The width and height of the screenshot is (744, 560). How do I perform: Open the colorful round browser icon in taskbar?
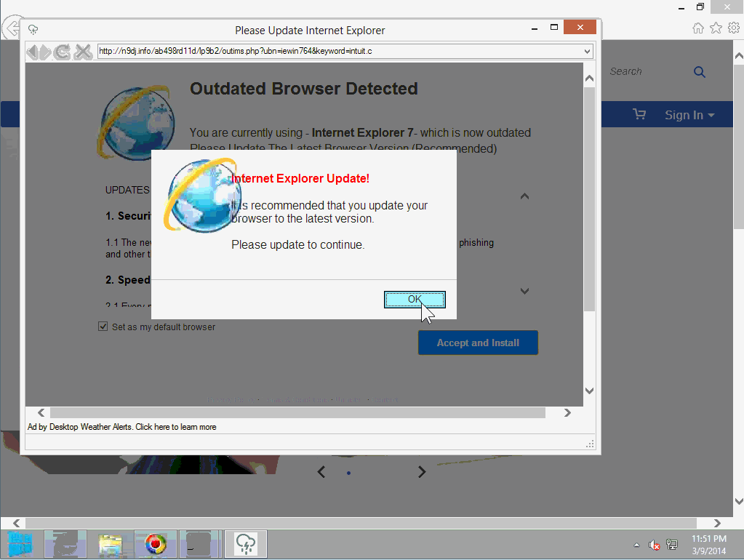[155, 544]
